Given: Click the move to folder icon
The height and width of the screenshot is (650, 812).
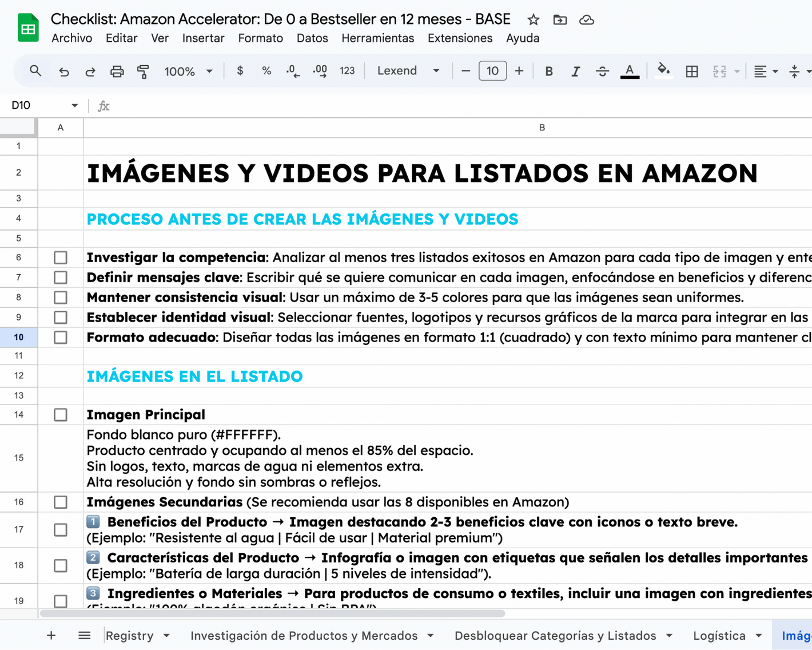Looking at the screenshot, I should coord(560,20).
